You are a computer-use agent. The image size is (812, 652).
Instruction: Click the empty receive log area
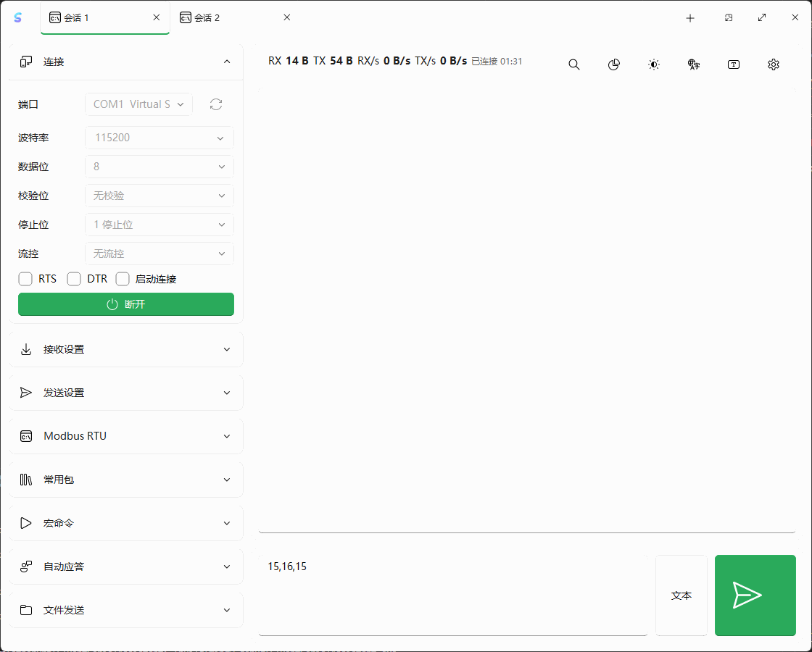tap(526, 309)
